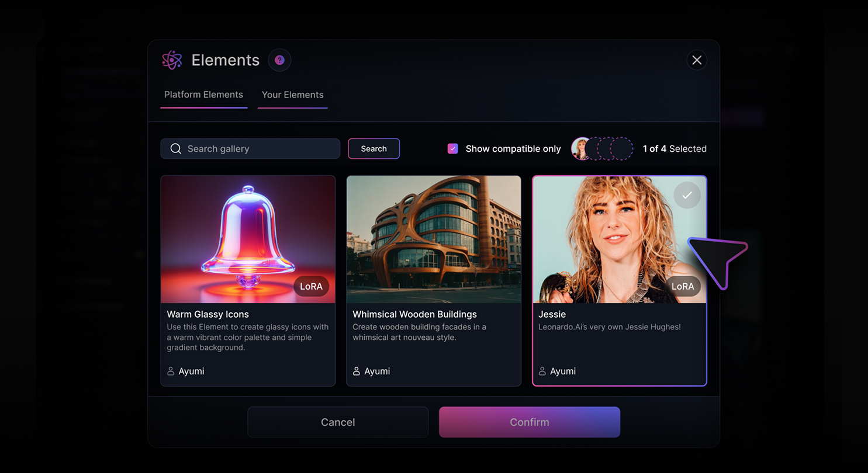
Task: Close the Elements dialog
Action: [x=697, y=60]
